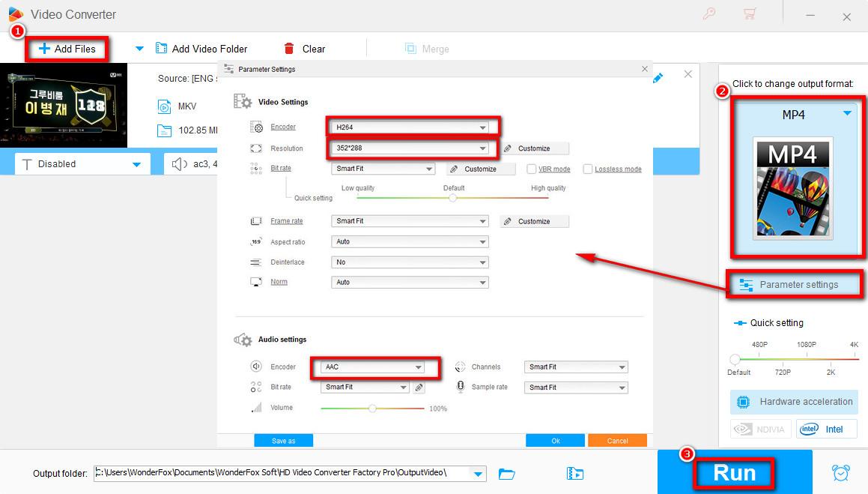Click the Merge toolbar button
The width and height of the screenshot is (868, 494).
tap(427, 49)
